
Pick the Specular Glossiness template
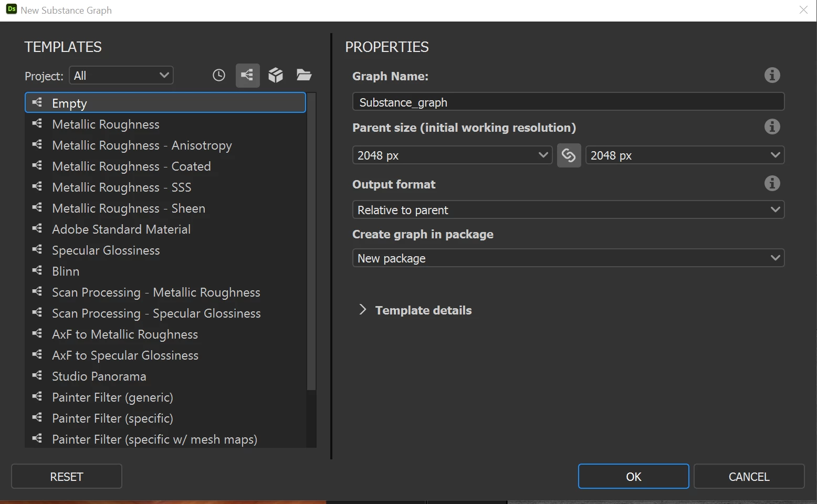(x=165, y=250)
